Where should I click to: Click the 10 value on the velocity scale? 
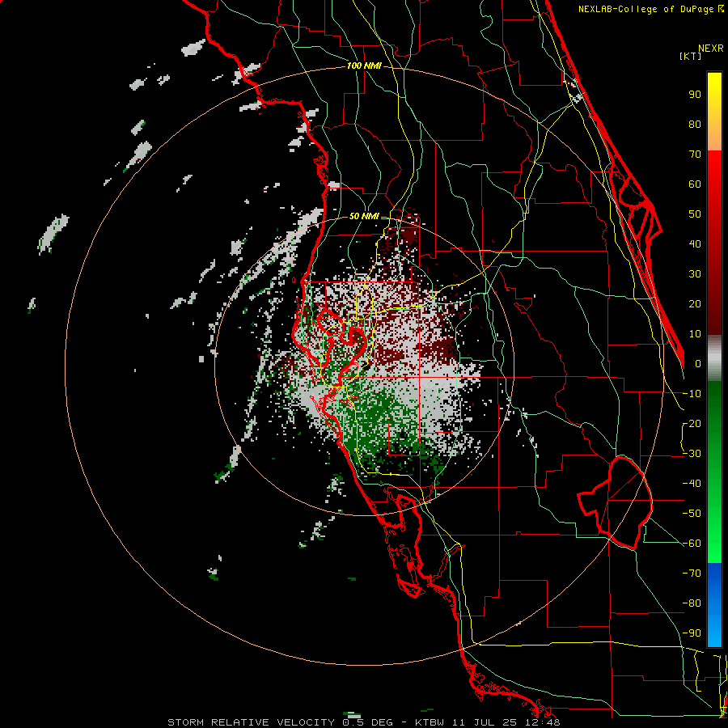695,334
